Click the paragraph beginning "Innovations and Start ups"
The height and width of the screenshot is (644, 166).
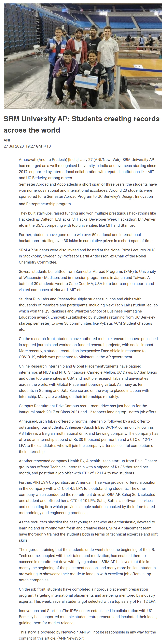tap(88, 616)
